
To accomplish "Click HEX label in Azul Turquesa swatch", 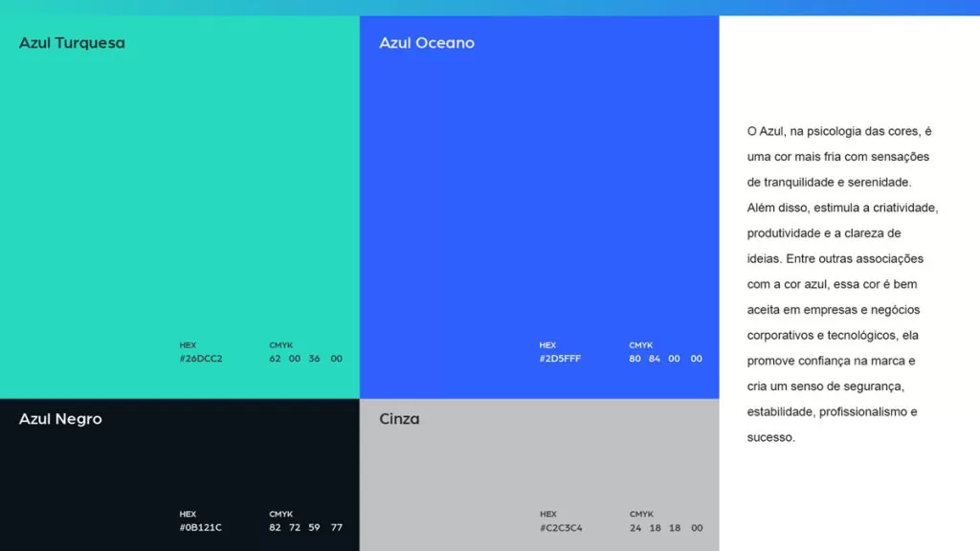I will point(188,344).
